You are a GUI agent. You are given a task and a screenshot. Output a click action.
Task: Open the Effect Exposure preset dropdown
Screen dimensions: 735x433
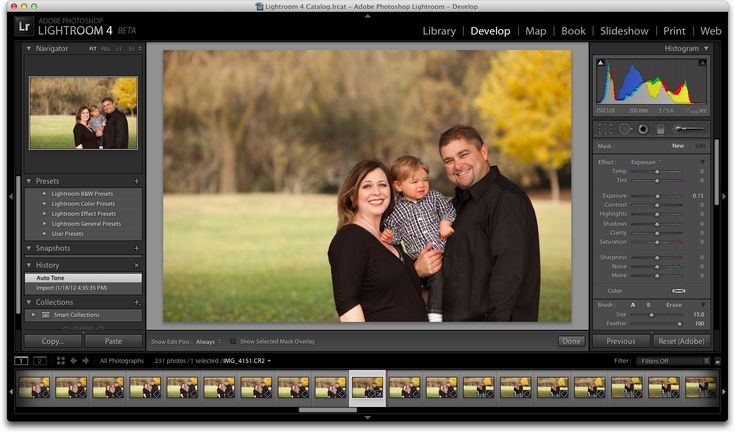click(x=646, y=162)
